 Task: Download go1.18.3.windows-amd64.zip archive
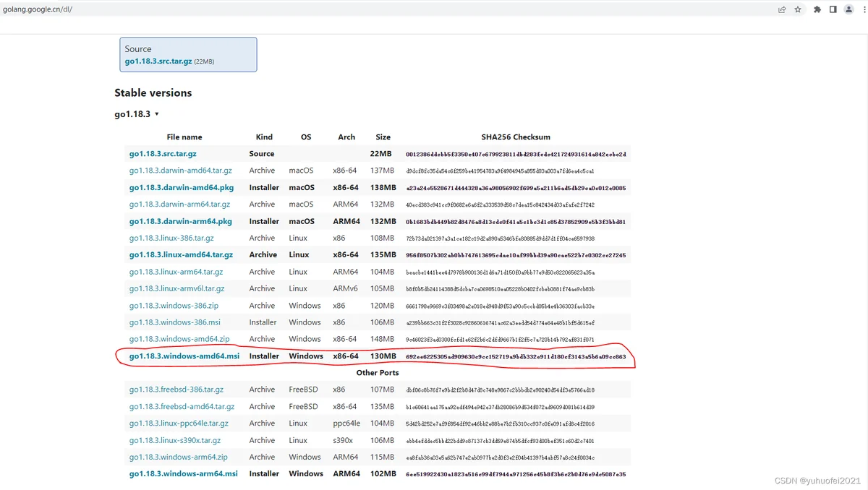click(179, 339)
